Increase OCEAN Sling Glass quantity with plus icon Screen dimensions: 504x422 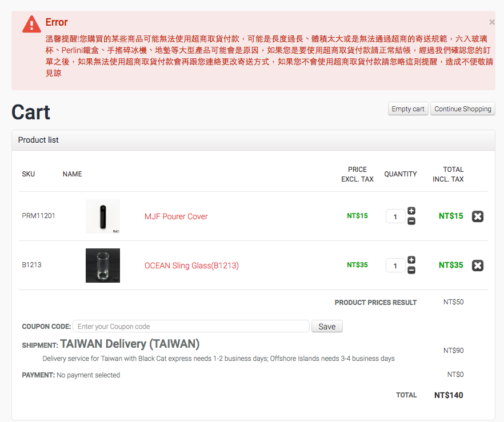click(x=411, y=260)
